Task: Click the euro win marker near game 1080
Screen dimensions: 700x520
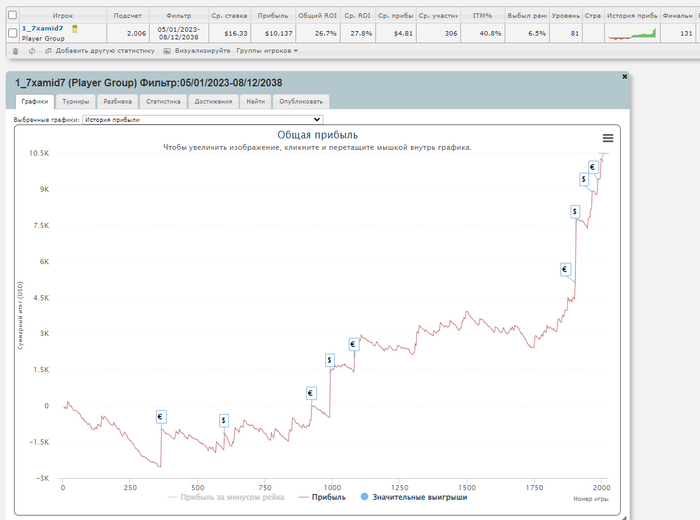Action: pyautogui.click(x=354, y=344)
